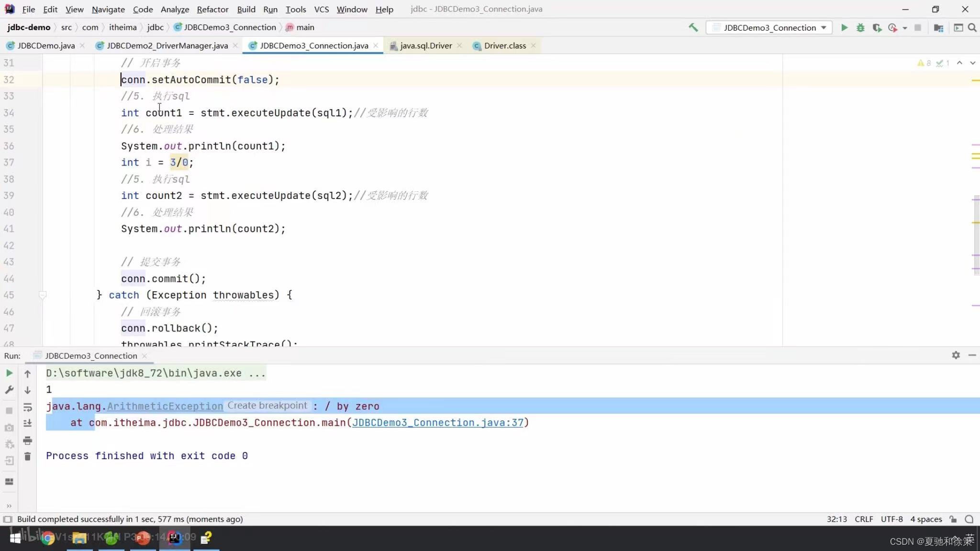Open the CRLF line separator dropdown
The height and width of the screenshot is (551, 980).
point(864,519)
